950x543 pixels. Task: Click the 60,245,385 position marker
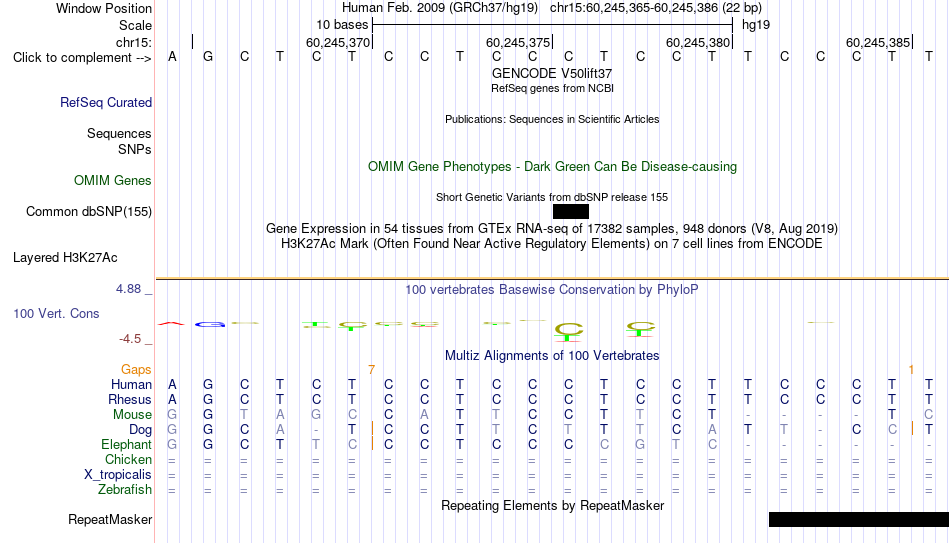[878, 42]
